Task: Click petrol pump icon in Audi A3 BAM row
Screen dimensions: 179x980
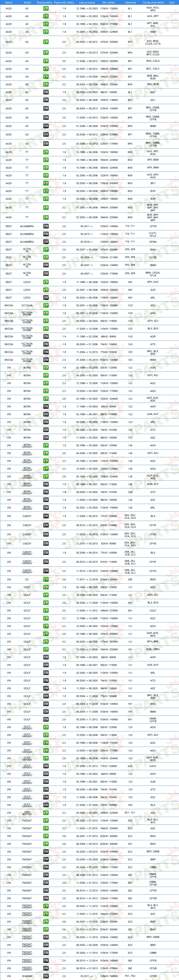Action: coord(46,32)
